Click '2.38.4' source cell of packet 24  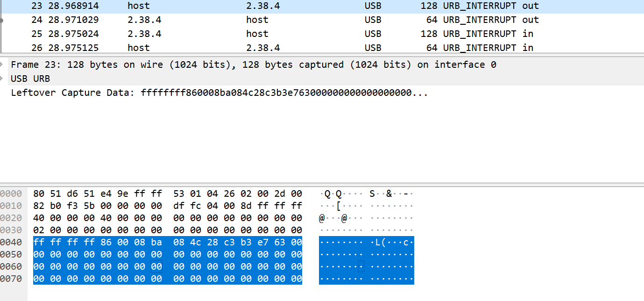(144, 20)
